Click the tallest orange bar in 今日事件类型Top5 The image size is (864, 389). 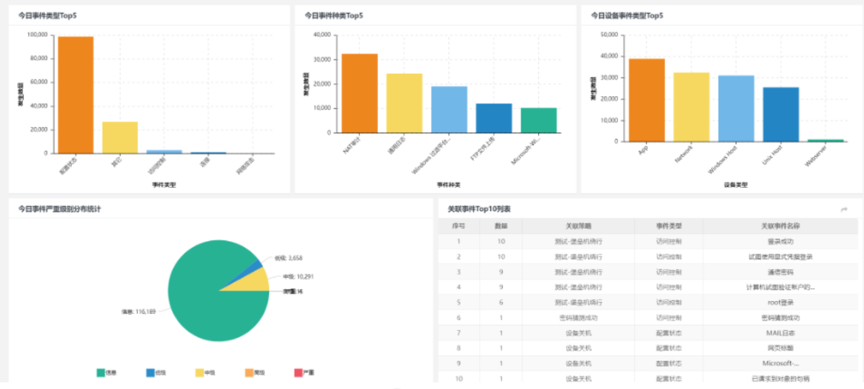coord(75,95)
